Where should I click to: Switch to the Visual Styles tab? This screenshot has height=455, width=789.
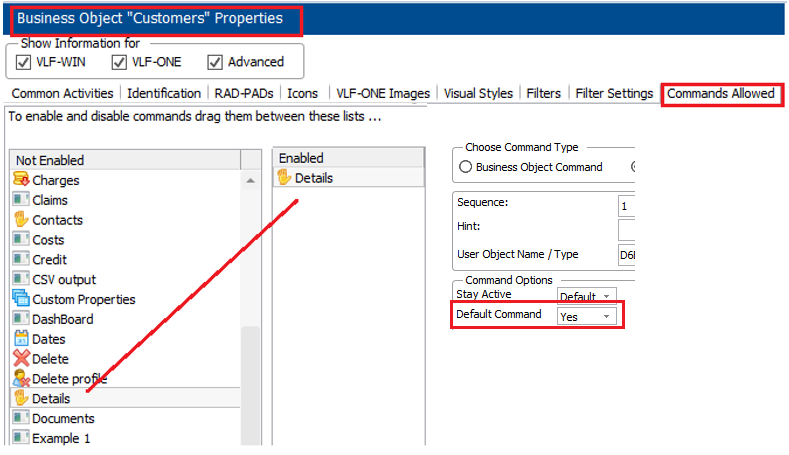pyautogui.click(x=478, y=93)
